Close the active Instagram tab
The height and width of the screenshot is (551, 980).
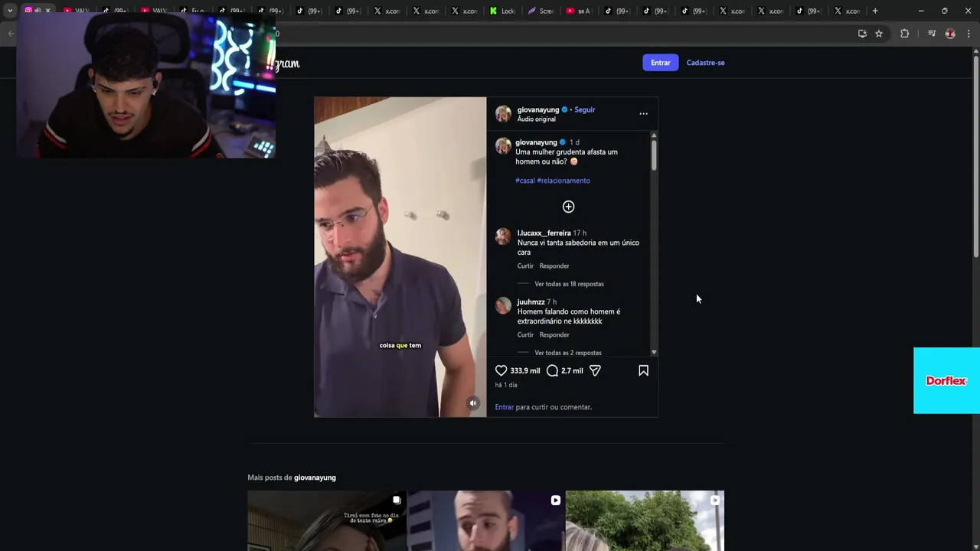click(47, 11)
